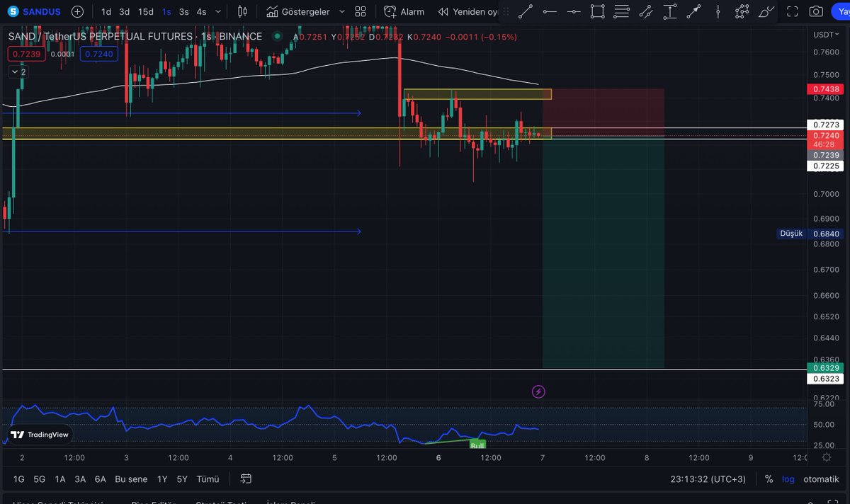Viewport: 850px width, 504px height.
Task: Select the 1d interval
Action: (106, 12)
